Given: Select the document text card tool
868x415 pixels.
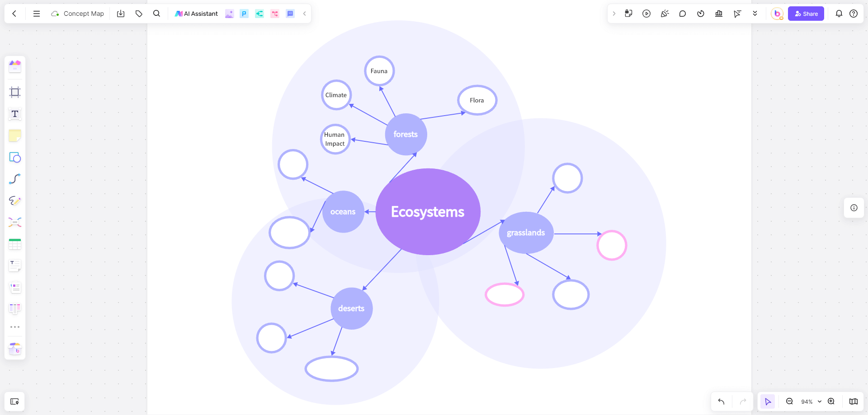Looking at the screenshot, I should pos(15,266).
